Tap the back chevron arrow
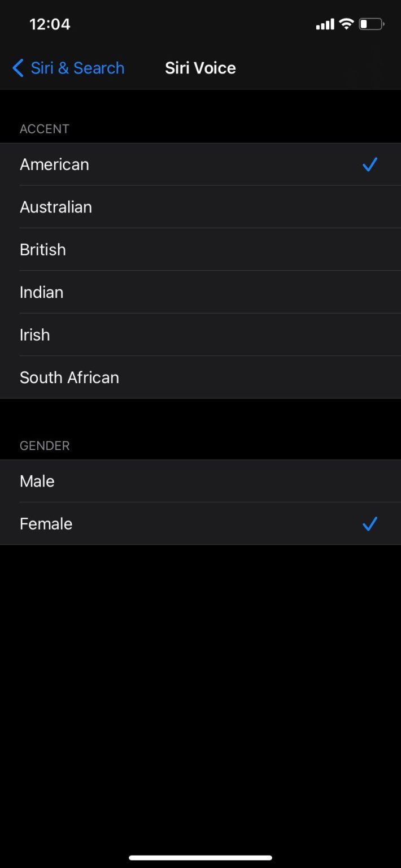The image size is (401, 868). coord(18,68)
